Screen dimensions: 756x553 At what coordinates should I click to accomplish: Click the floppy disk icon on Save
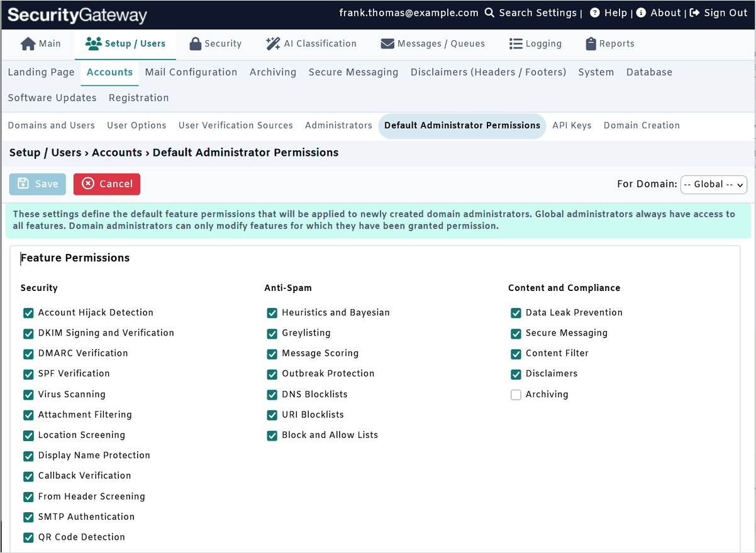pyautogui.click(x=23, y=183)
